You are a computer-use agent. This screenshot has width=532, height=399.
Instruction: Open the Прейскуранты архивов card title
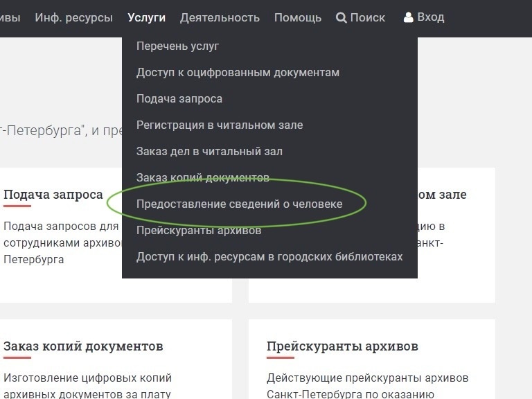[342, 346]
